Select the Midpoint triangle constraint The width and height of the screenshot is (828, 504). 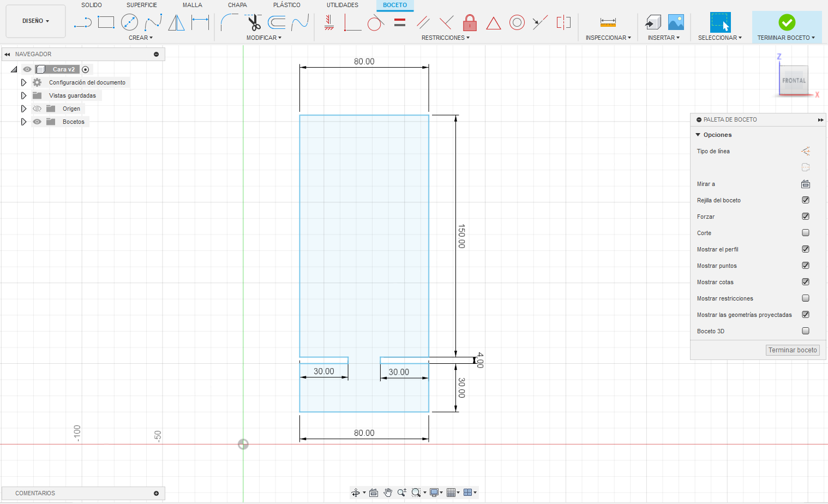click(x=494, y=22)
